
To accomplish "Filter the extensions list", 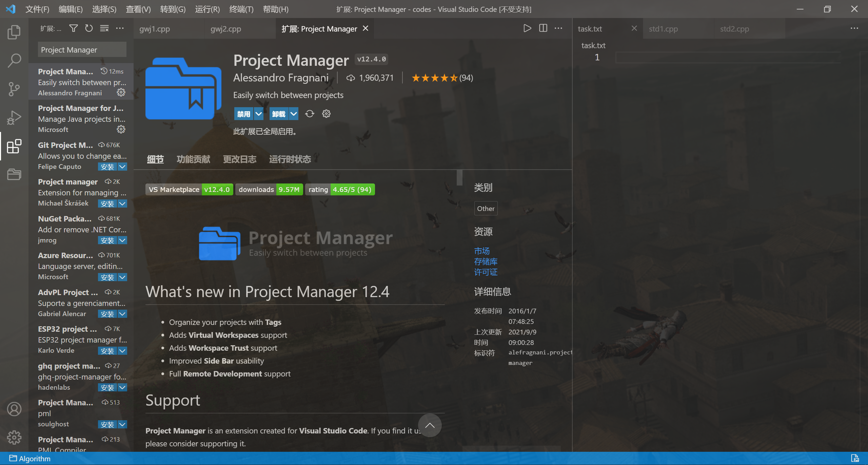I will coord(73,28).
